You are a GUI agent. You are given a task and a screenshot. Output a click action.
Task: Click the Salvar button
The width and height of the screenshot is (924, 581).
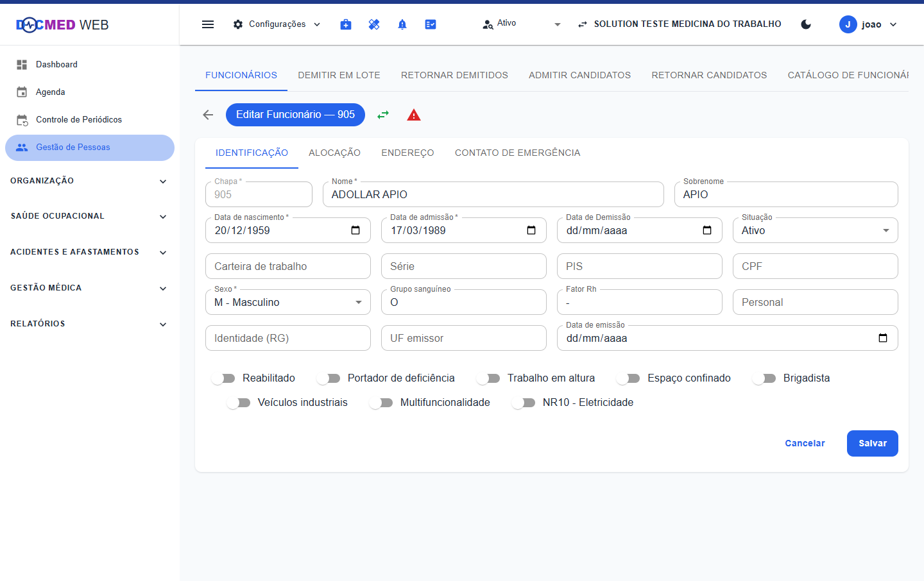[872, 443]
